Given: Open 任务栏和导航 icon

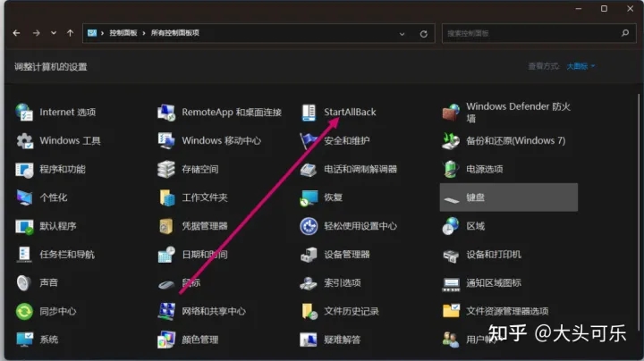Looking at the screenshot, I should pyautogui.click(x=24, y=255).
